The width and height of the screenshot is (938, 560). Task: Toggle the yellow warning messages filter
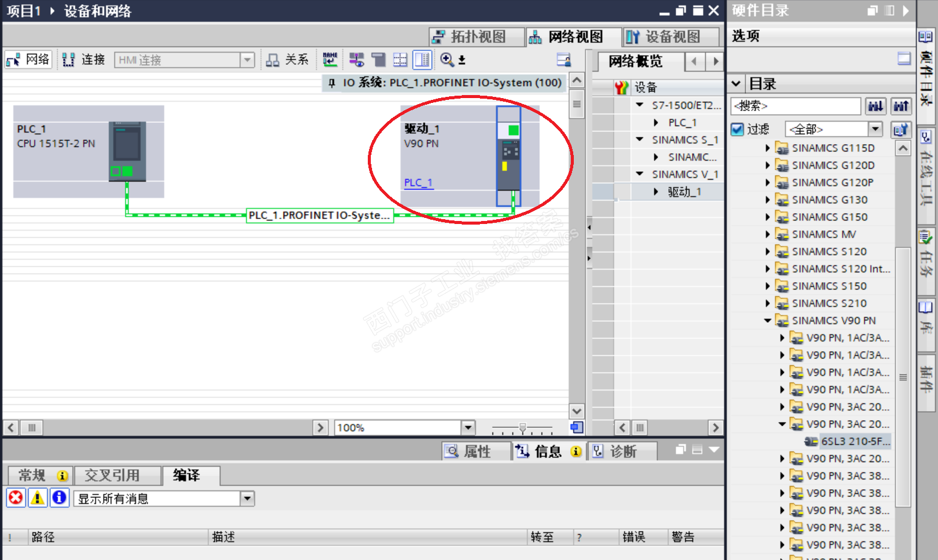[38, 498]
